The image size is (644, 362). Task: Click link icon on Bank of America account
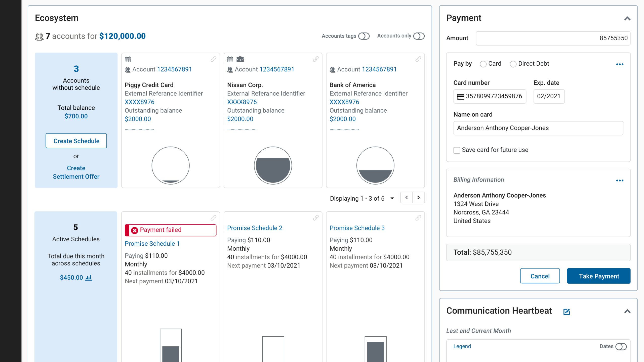tap(418, 59)
